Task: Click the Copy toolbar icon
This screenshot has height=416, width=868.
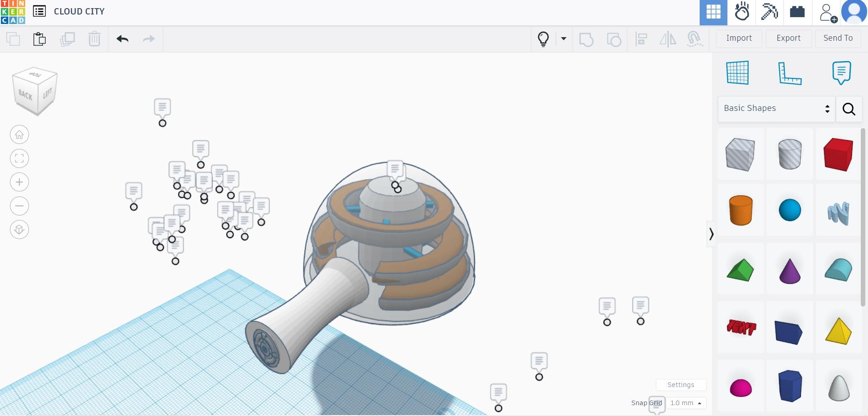Action: coord(13,39)
